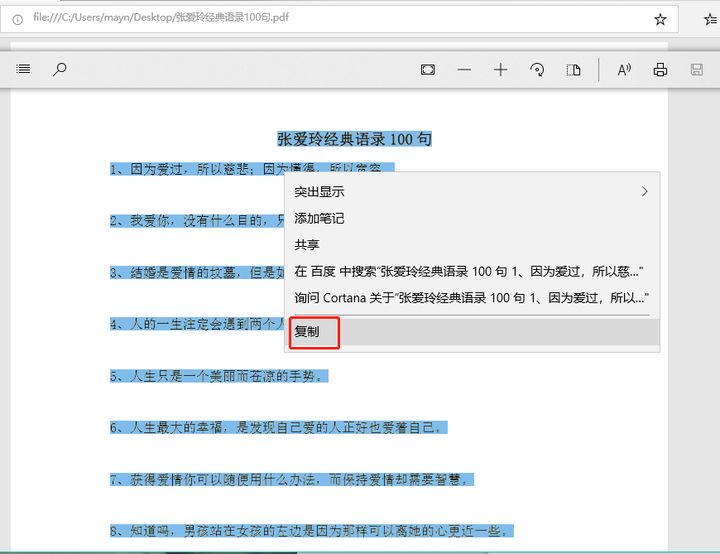Click line 8 知道吗，男孩站在女孩的左边

[312, 531]
